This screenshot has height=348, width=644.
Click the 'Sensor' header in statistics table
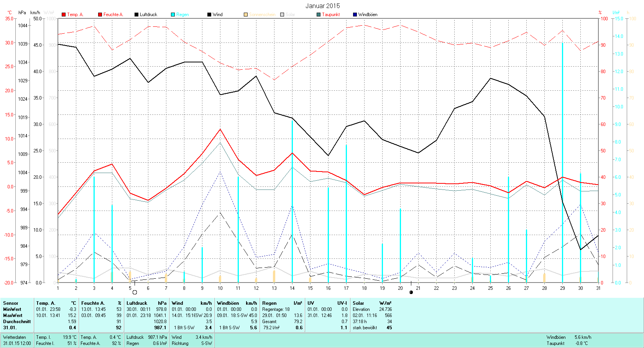pos(11,303)
